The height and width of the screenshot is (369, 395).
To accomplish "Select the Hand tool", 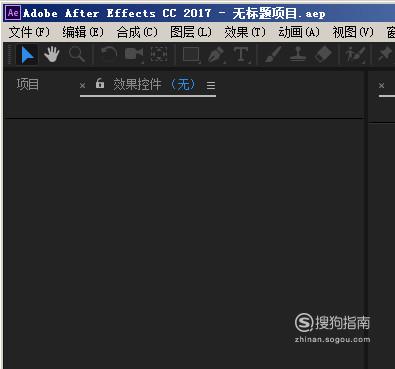I will click(x=51, y=54).
